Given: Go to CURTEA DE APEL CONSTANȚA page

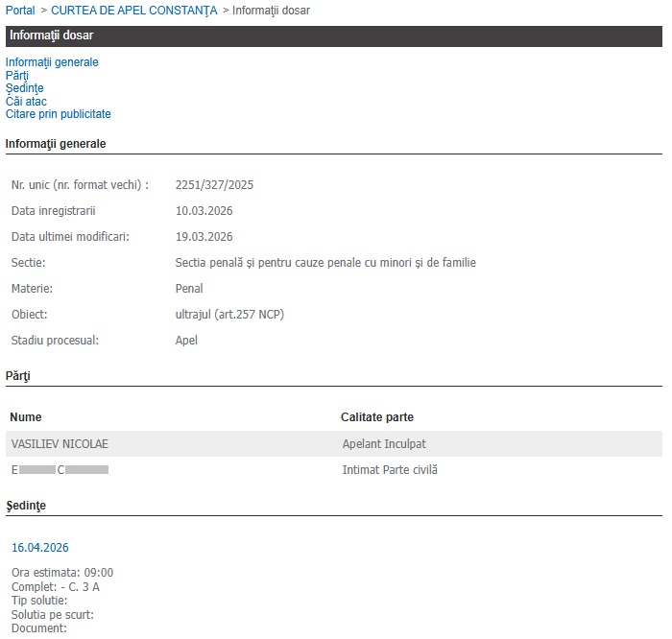Looking at the screenshot, I should 133,10.
